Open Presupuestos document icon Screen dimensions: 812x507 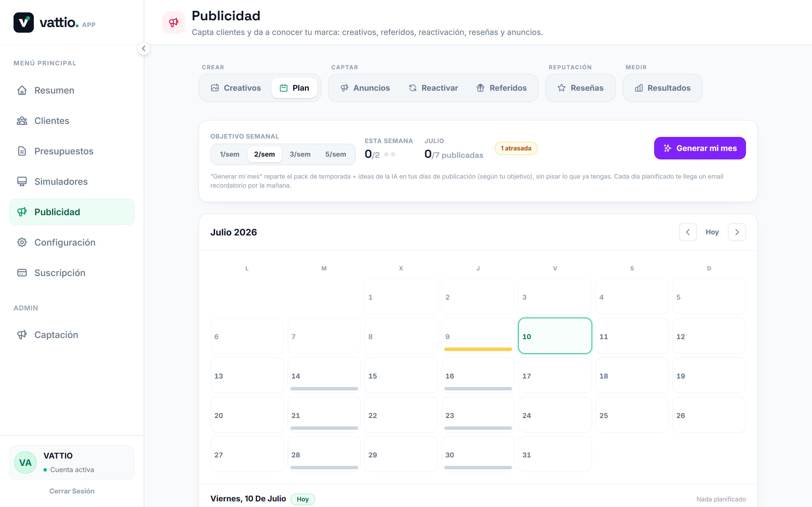[x=22, y=151]
